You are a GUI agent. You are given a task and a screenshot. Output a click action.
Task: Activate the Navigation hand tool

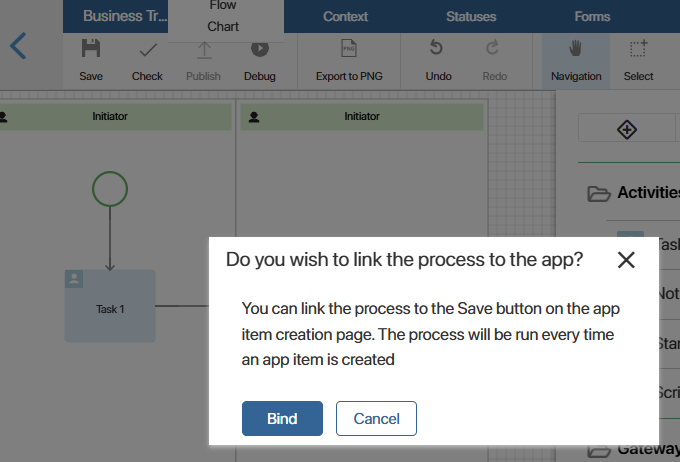pyautogui.click(x=576, y=49)
